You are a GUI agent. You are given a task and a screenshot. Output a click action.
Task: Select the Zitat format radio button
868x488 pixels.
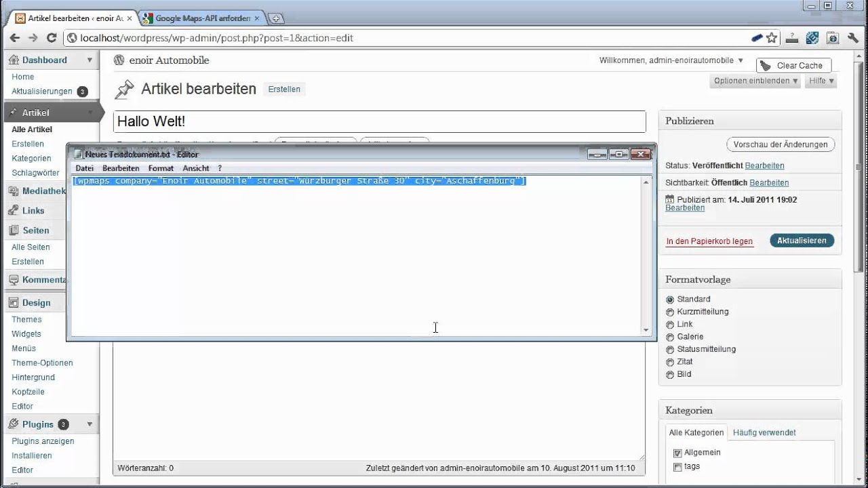pos(670,362)
